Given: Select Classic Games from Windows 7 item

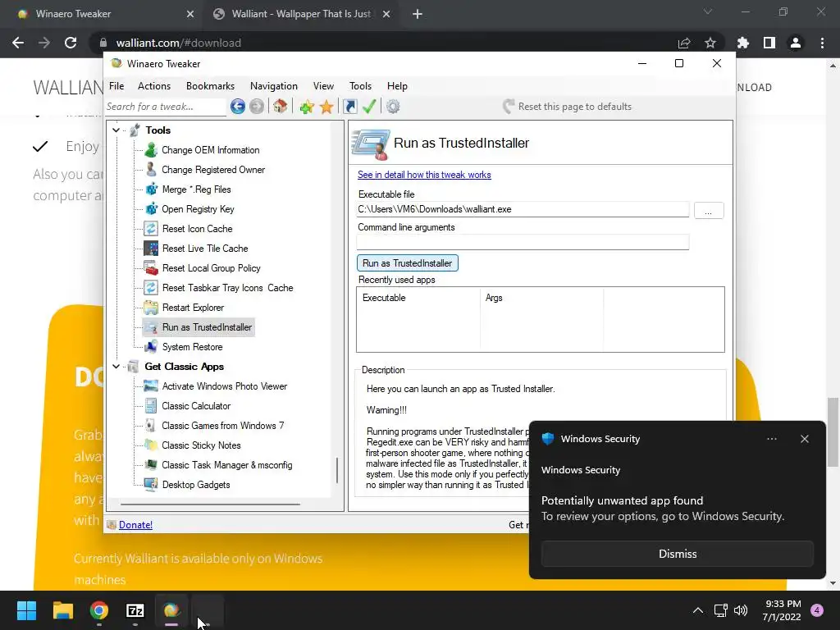Looking at the screenshot, I should click(x=223, y=426).
